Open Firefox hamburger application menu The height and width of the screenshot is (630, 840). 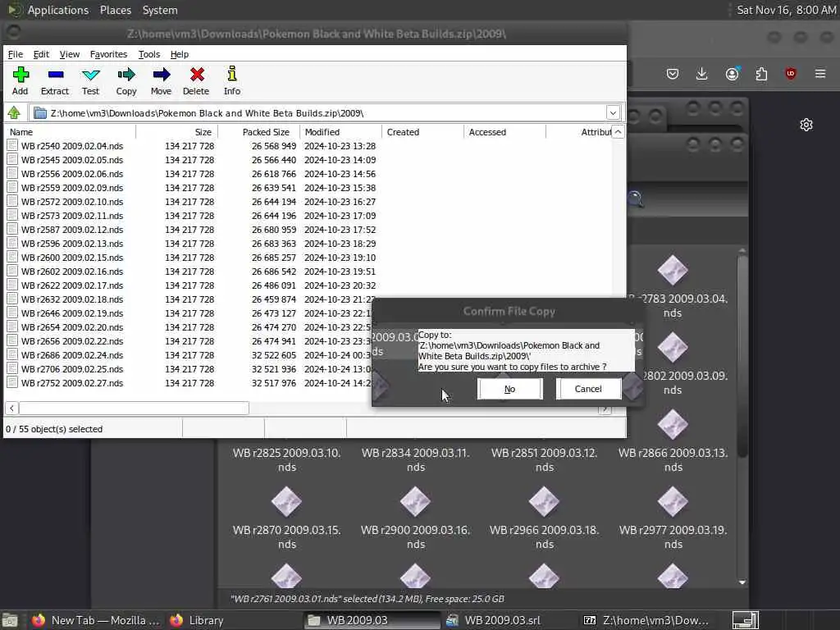coord(820,73)
